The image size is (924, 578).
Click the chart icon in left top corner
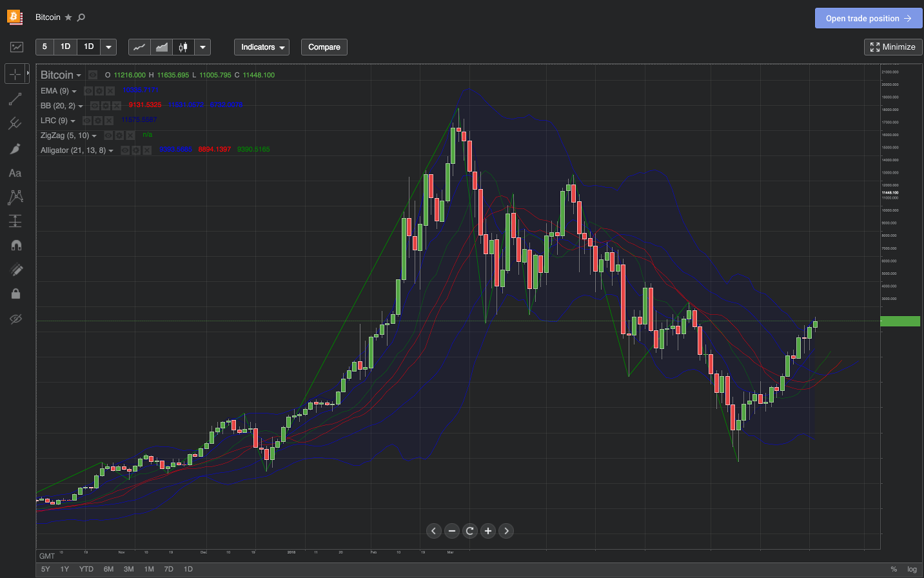[x=17, y=47]
